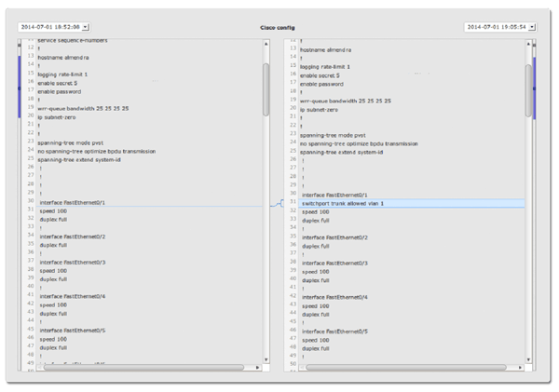Click the left pane horizontal scrollbar thumb
The height and width of the screenshot is (392, 559).
pyautogui.click(x=144, y=368)
